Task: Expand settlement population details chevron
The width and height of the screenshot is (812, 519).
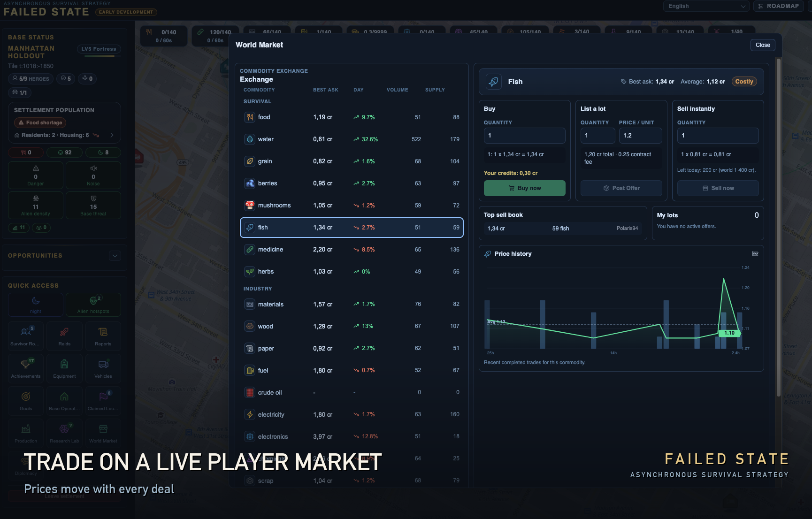Action: [x=112, y=135]
